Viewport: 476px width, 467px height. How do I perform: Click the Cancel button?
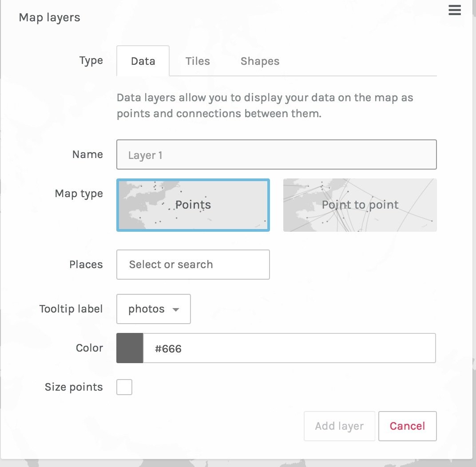coord(407,426)
